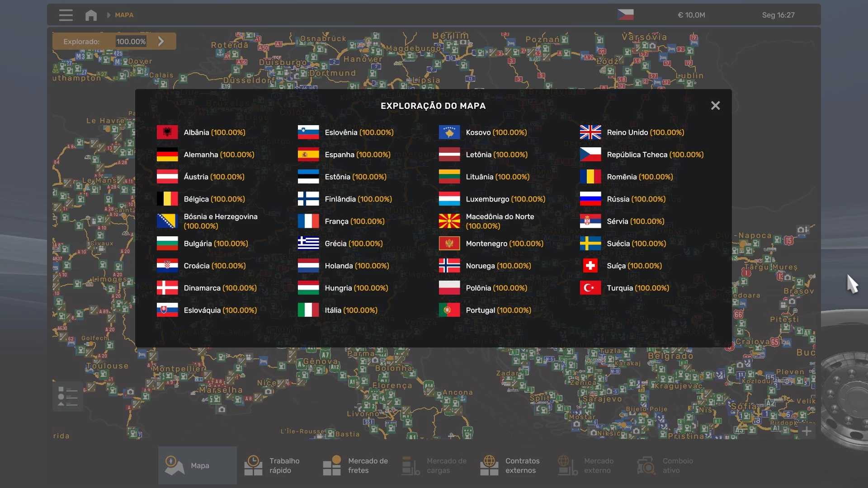Click the home icon
This screenshot has height=488, width=868.
pos(91,15)
